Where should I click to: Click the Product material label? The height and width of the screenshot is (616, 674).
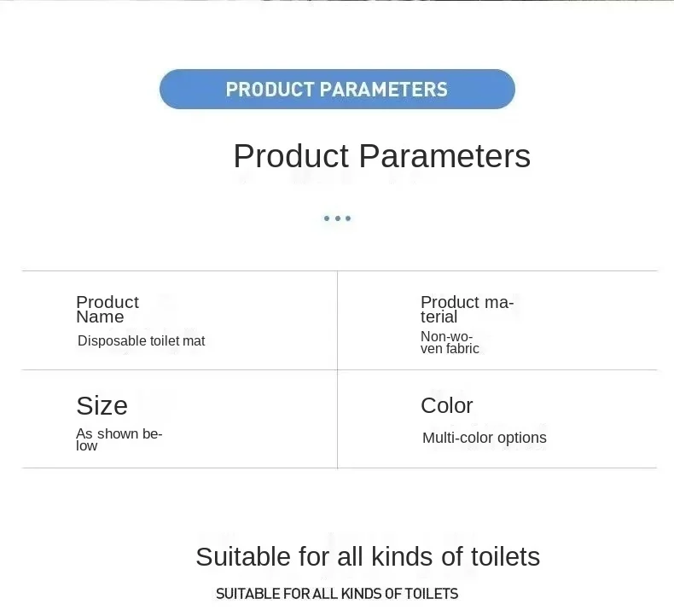tap(466, 309)
